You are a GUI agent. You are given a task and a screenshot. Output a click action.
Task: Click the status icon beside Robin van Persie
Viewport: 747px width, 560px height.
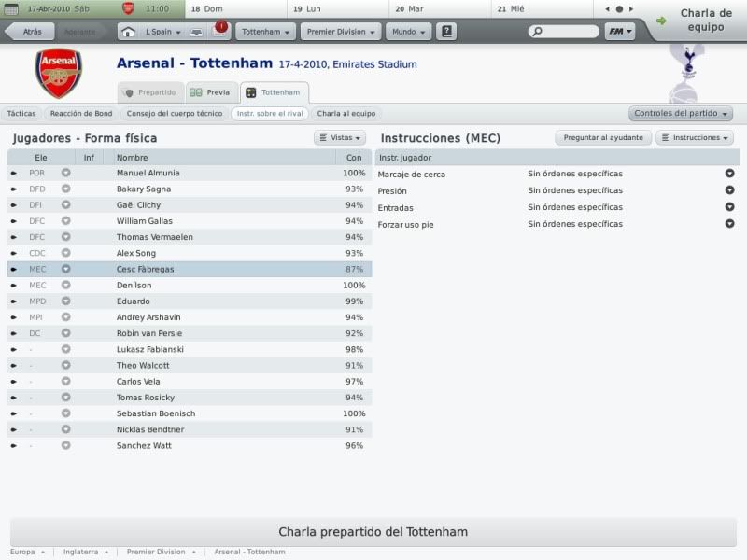[x=65, y=333]
